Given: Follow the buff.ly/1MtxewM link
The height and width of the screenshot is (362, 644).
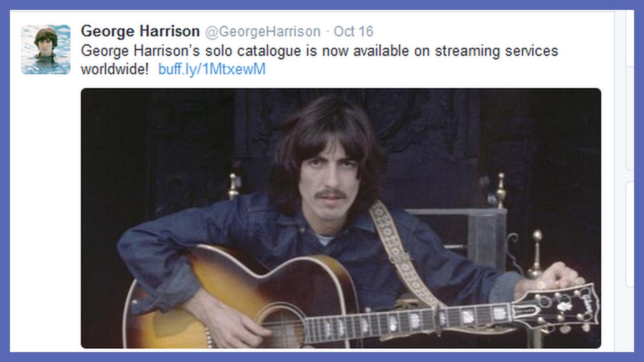Looking at the screenshot, I should click(x=212, y=69).
